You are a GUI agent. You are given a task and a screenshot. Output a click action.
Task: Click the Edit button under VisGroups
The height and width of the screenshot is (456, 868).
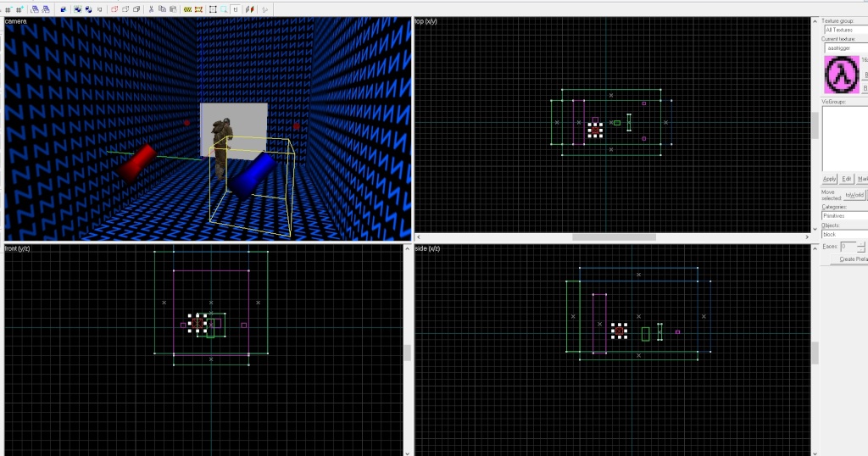[x=847, y=179]
